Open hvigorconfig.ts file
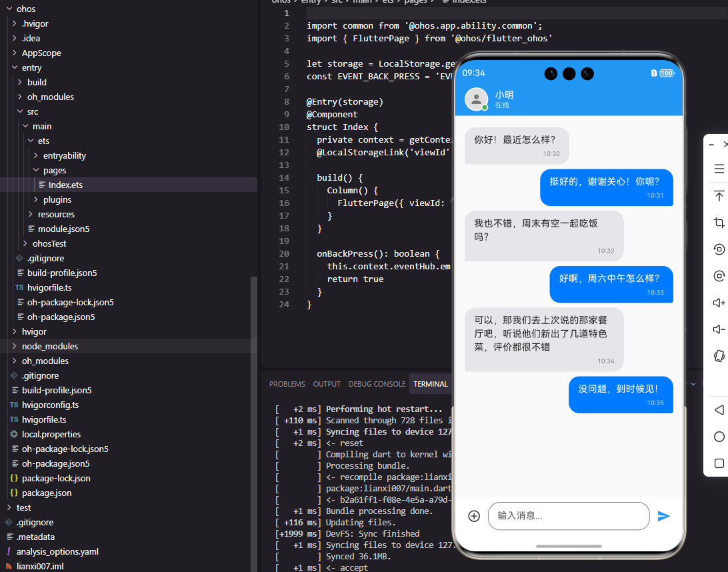Viewport: 728px width, 572px height. [x=128, y=405]
